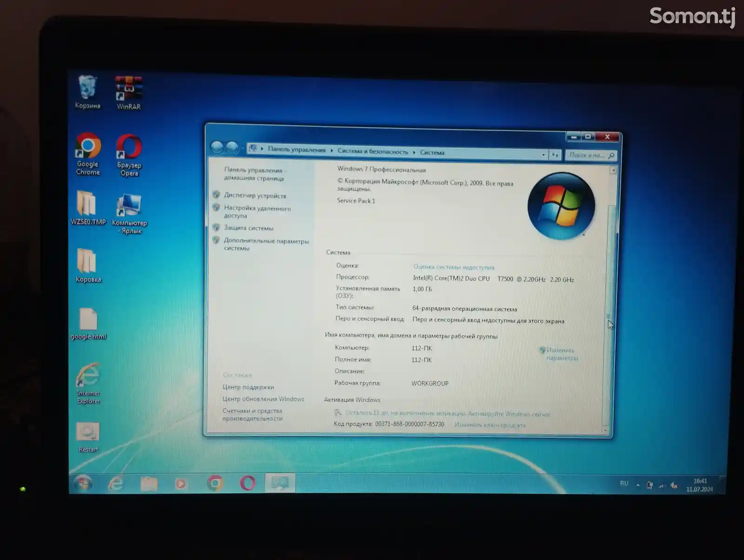Screen dimensions: 744x560
Task: Select the google html file icon
Action: pyautogui.click(x=88, y=324)
